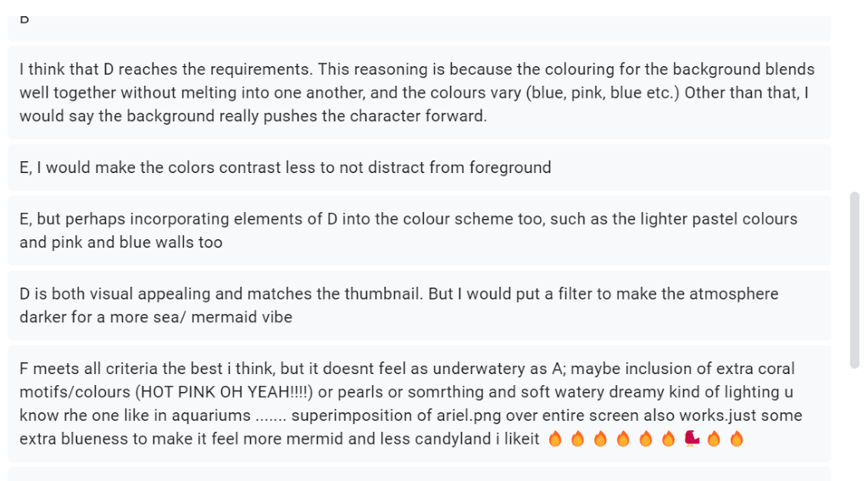Select the response starting 'F meets all criteria'
The image size is (868, 481).
click(x=419, y=404)
